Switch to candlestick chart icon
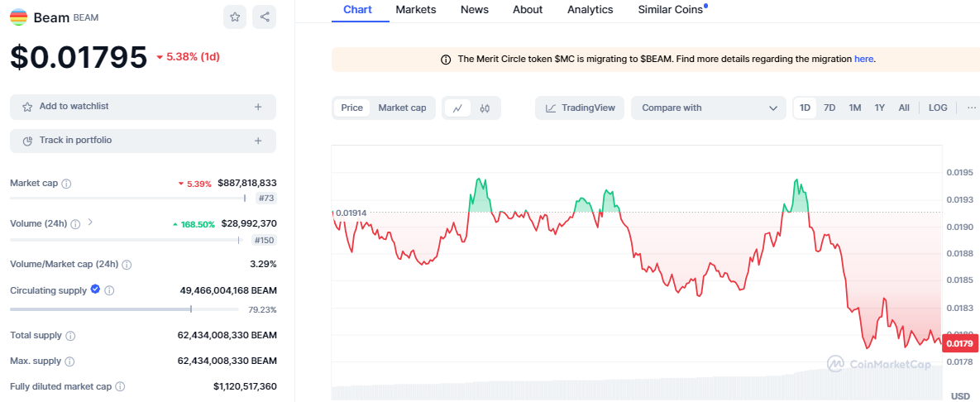The height and width of the screenshot is (402, 980). [x=485, y=108]
